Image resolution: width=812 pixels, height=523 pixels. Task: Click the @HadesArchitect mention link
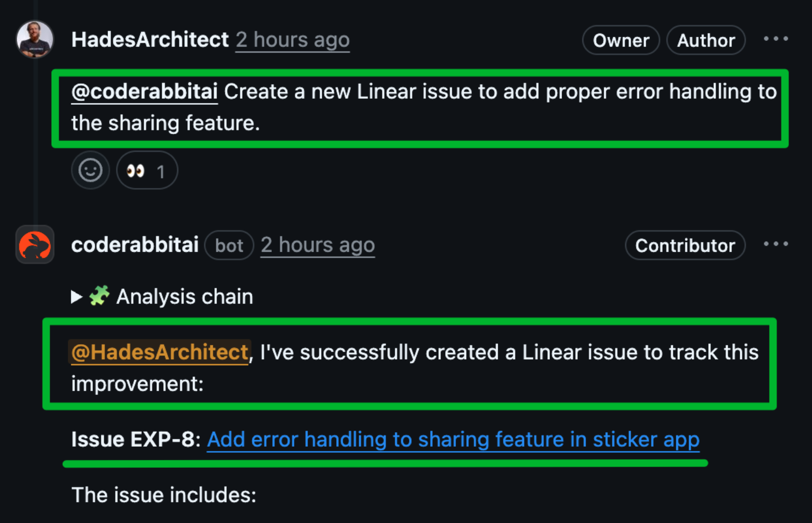click(159, 352)
